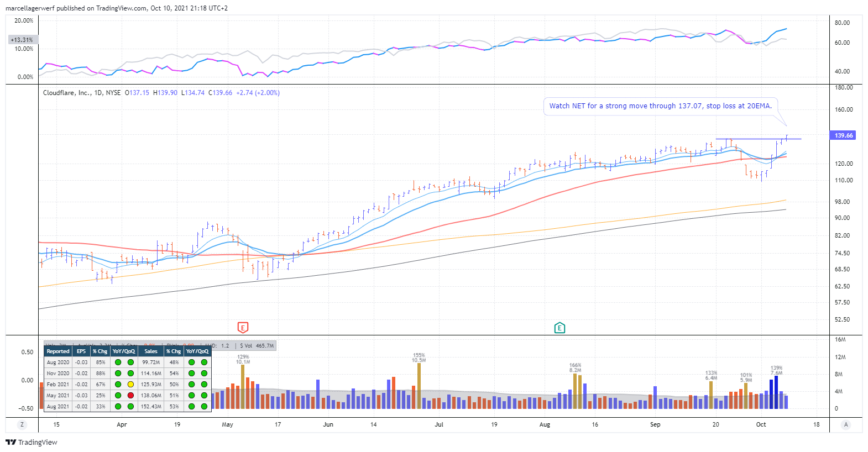
Task: Click the Aug 2020 row date cell
Action: coord(58,362)
